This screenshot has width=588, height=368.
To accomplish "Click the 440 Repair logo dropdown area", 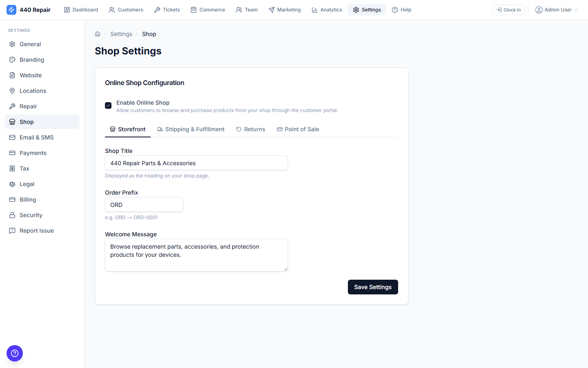I will click(x=29, y=9).
